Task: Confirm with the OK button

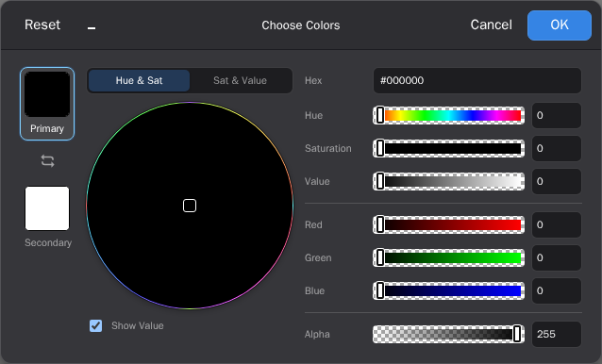Action: click(560, 25)
